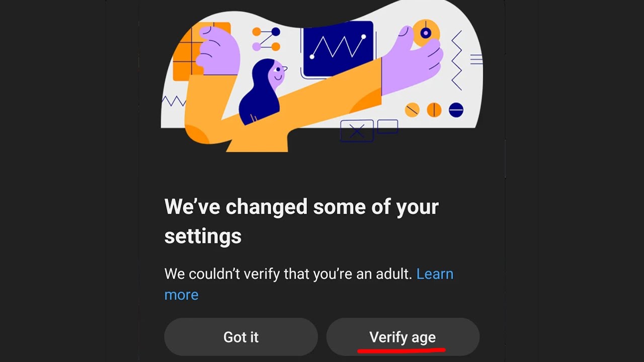Click the navy circle with horizontal line
The width and height of the screenshot is (644, 362).
click(x=456, y=110)
